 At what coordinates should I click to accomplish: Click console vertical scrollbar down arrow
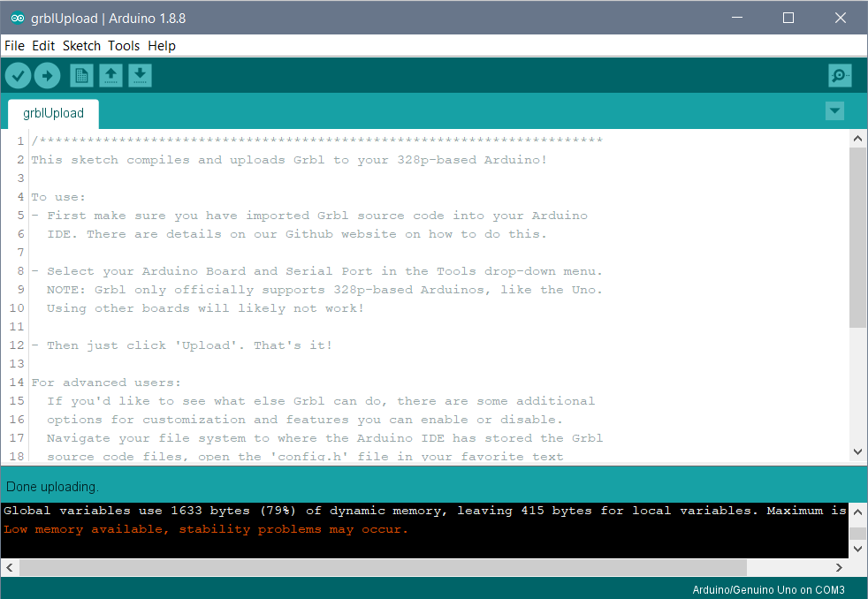click(857, 549)
